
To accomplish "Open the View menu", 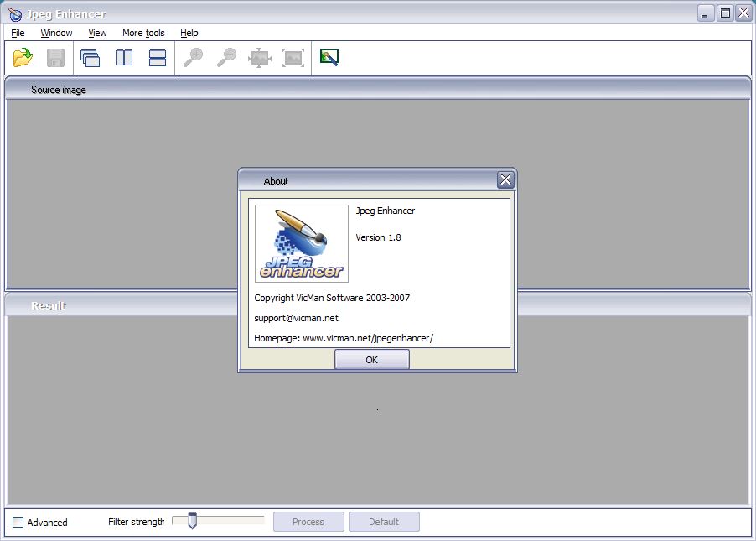I will (97, 33).
